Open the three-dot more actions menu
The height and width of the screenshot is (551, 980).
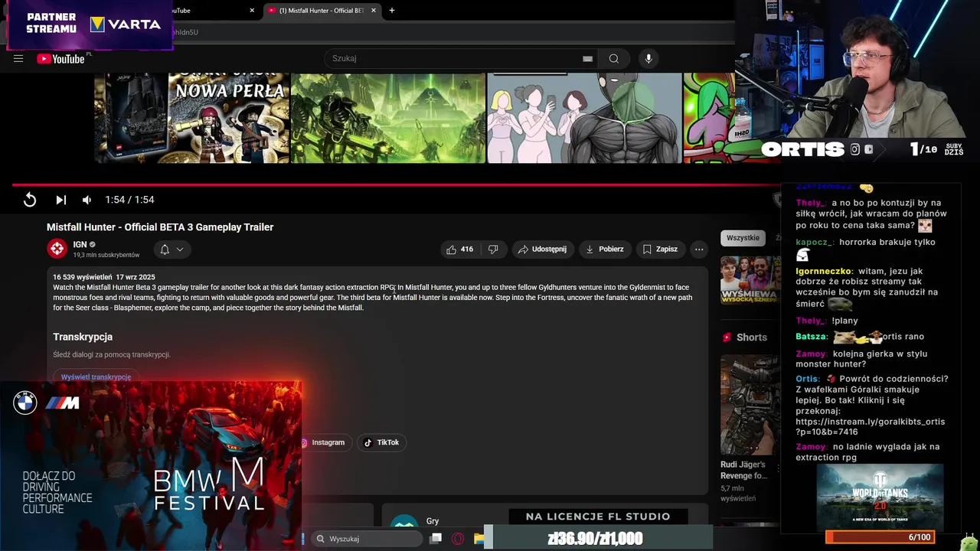[699, 249]
